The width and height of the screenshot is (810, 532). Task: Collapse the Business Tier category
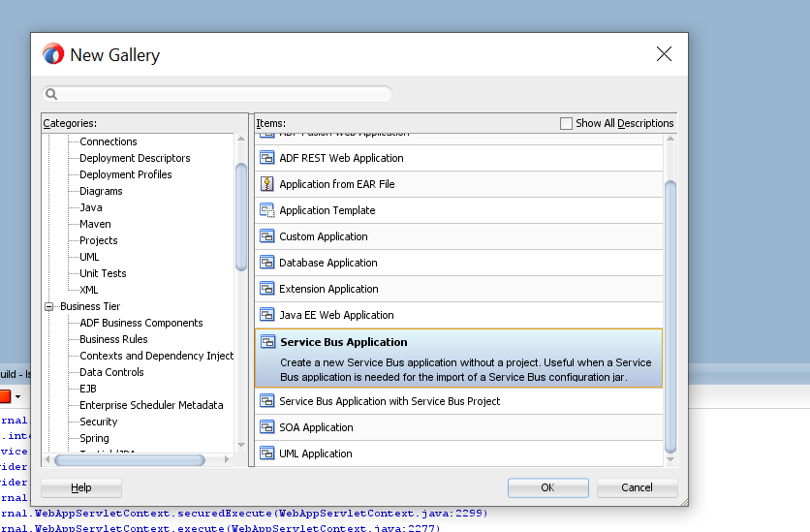click(49, 307)
